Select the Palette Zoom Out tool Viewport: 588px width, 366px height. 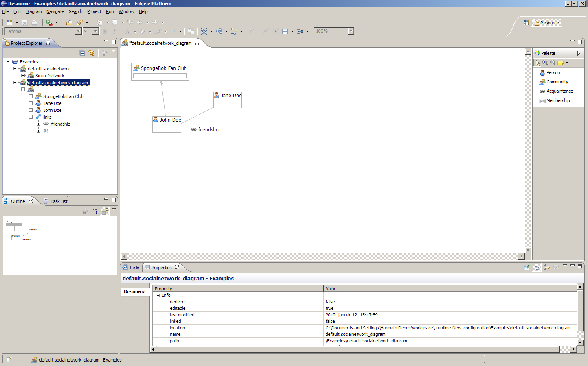click(553, 63)
